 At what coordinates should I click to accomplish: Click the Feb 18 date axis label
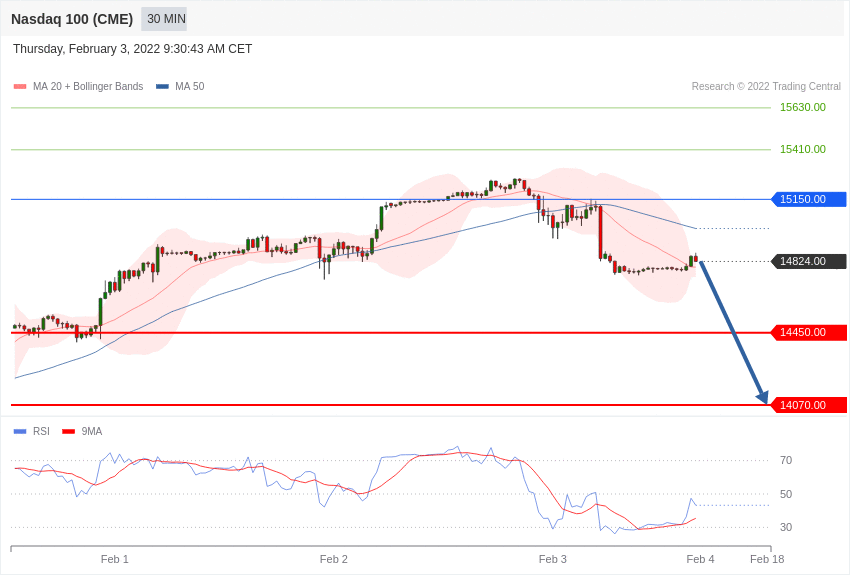767,559
